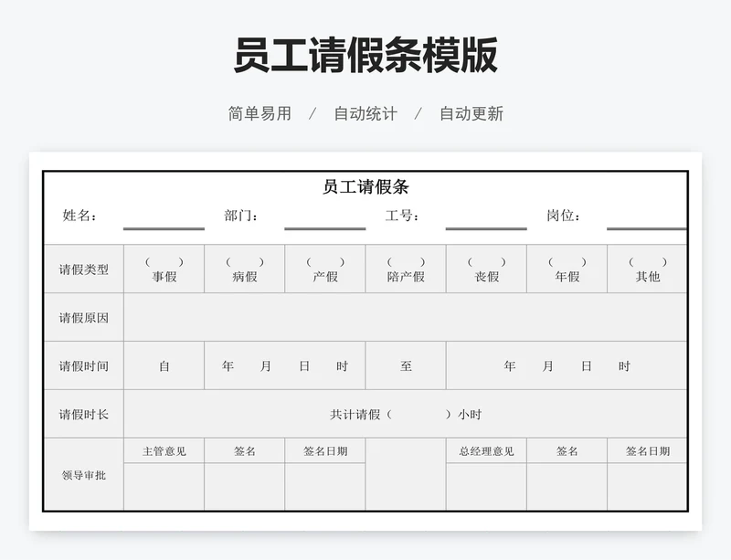Click the blank line after 工号

click(x=486, y=228)
